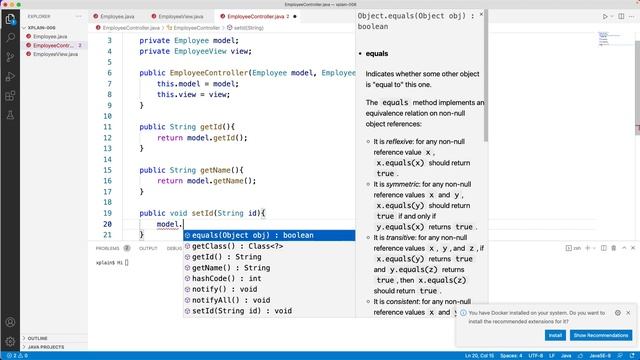
Task: Click the documentation popup scrollbar
Action: [x=486, y=76]
